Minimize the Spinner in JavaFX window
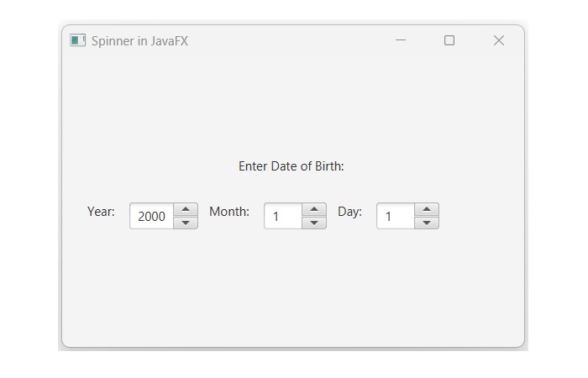The width and height of the screenshot is (588, 378). [401, 40]
